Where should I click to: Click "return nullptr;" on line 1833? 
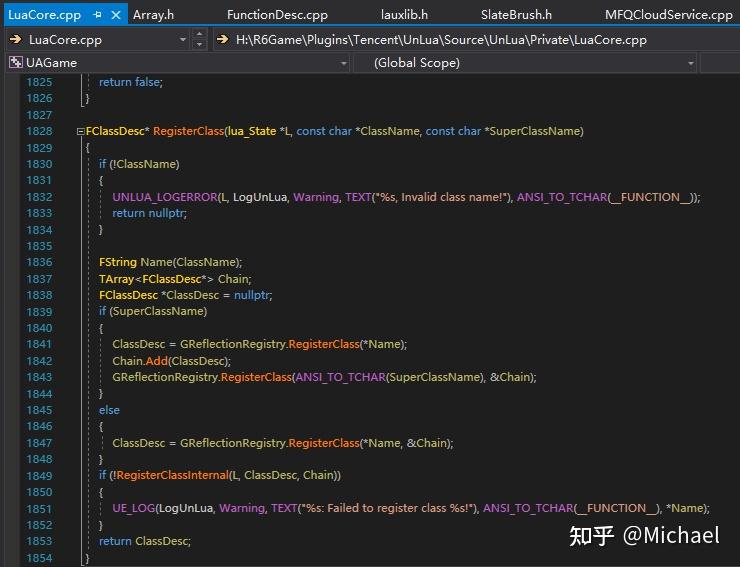tap(150, 213)
